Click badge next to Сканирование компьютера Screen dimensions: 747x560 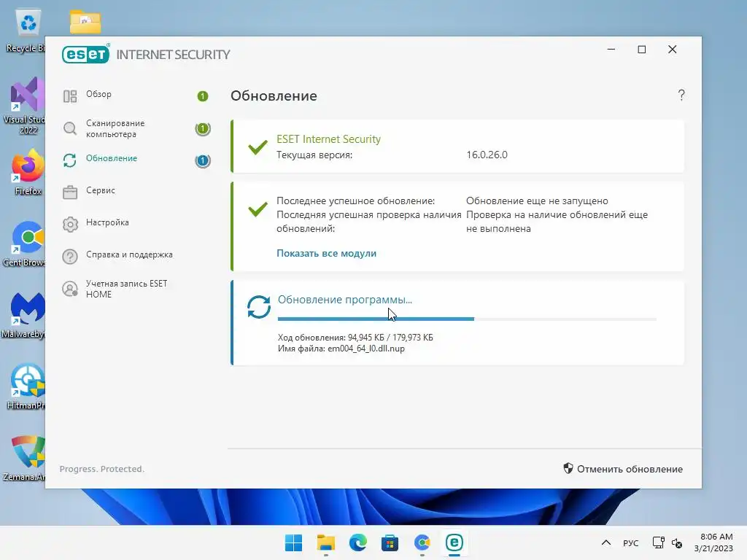pyautogui.click(x=203, y=128)
